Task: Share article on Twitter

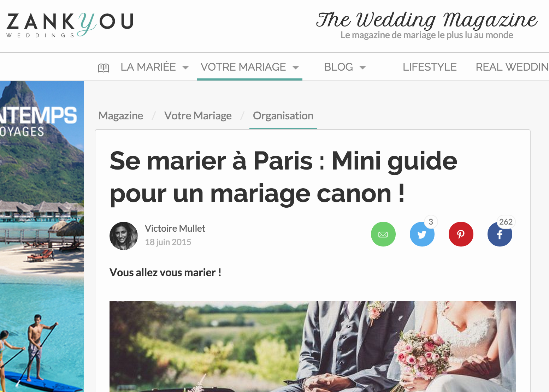Action: click(422, 234)
